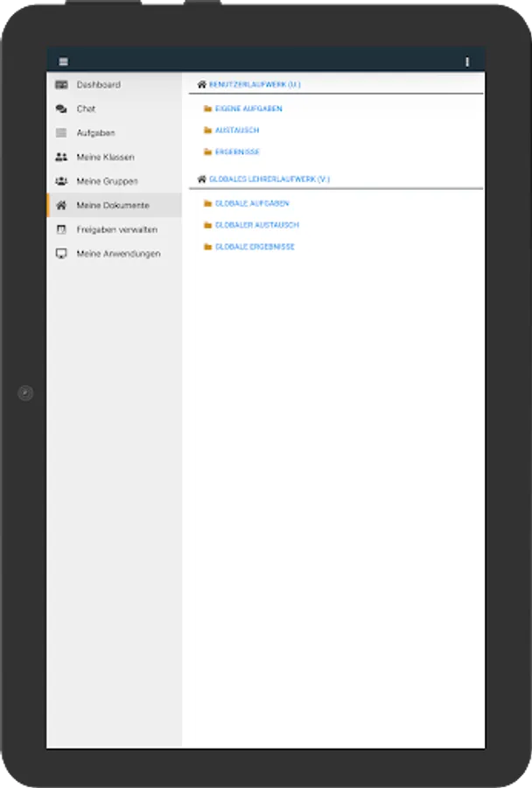The height and width of the screenshot is (788, 532).
Task: Open Globales Lehrerlaufwerk (V:) drive heading
Action: click(269, 179)
